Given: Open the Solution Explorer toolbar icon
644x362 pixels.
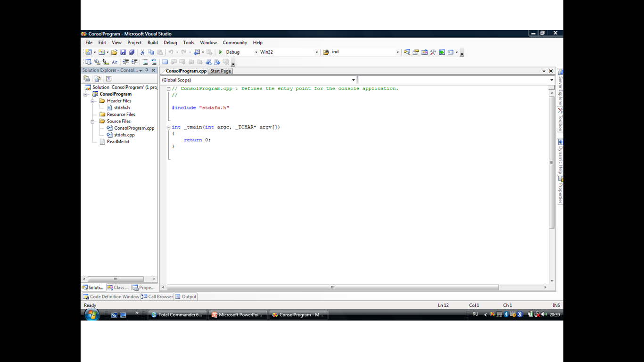Looking at the screenshot, I should [x=407, y=52].
